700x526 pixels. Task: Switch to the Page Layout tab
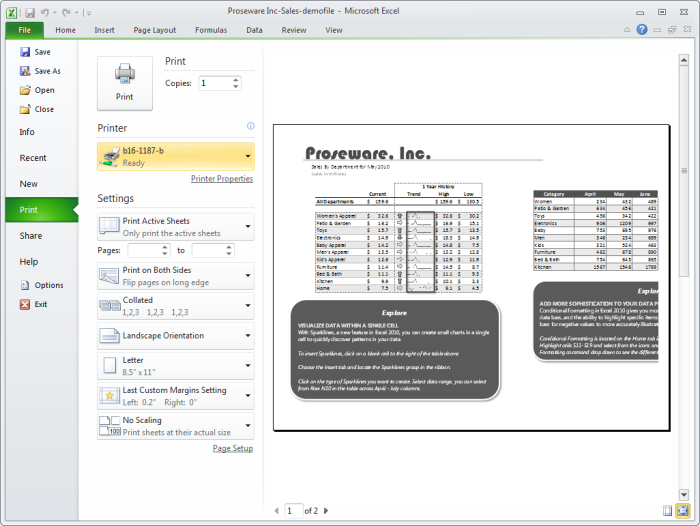pos(154,30)
